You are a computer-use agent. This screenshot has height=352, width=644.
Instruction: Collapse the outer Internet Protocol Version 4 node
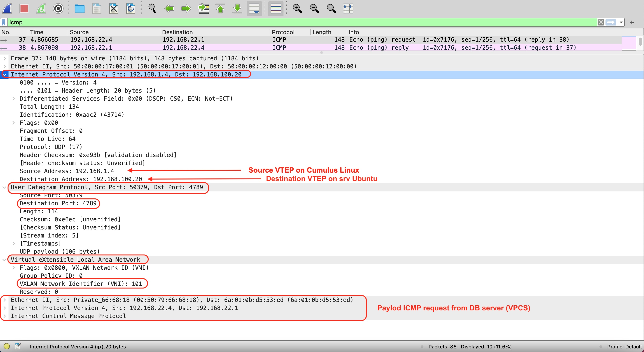click(x=4, y=74)
